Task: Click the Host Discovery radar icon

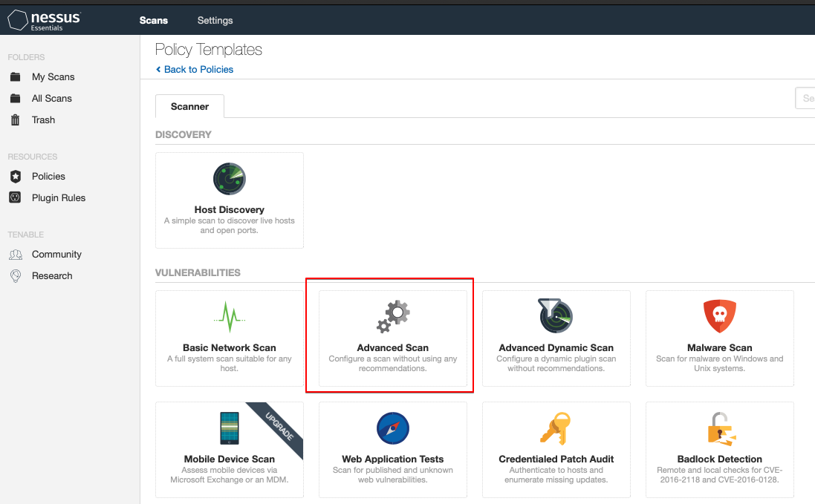Action: click(x=230, y=179)
